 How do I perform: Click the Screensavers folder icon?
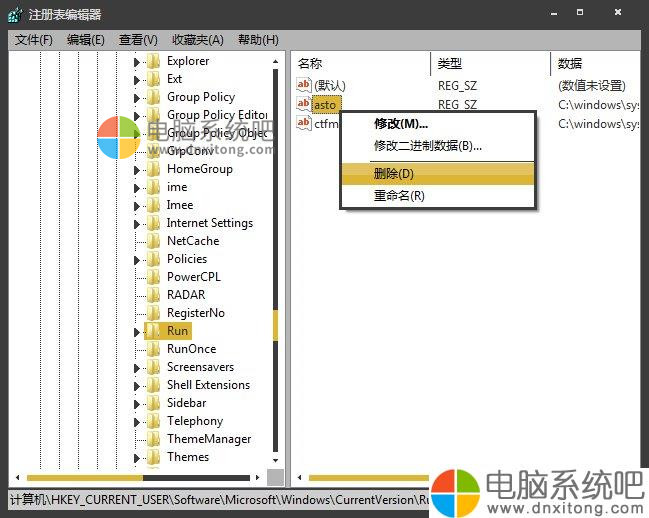[154, 367]
